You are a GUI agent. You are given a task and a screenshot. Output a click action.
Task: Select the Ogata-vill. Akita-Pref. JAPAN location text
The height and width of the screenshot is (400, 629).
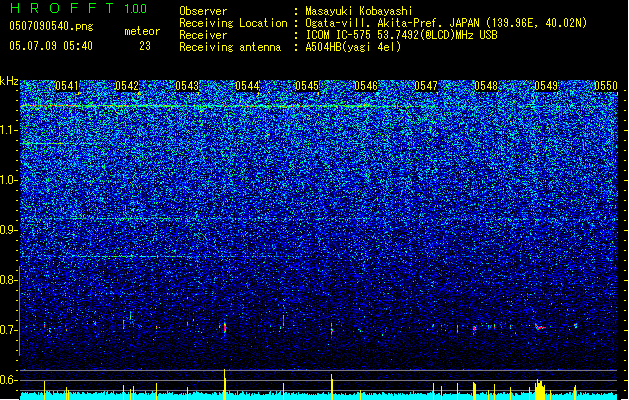446,23
